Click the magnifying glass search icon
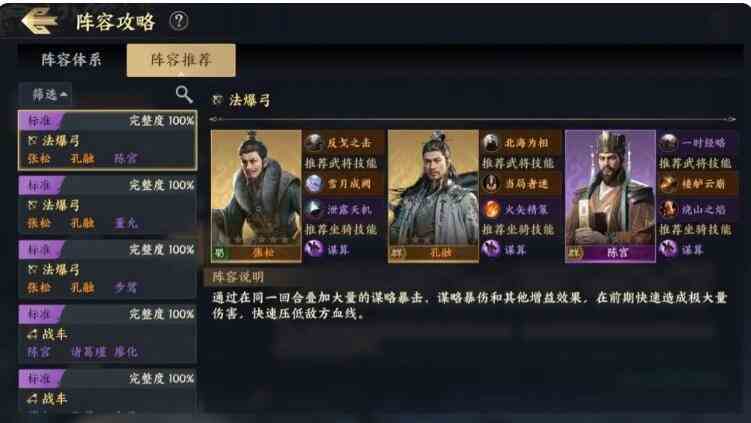The width and height of the screenshot is (751, 423). coord(184,95)
